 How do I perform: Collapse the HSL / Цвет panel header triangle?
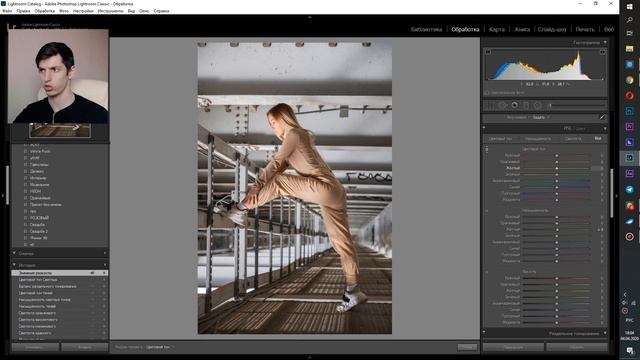pyautogui.click(x=605, y=128)
